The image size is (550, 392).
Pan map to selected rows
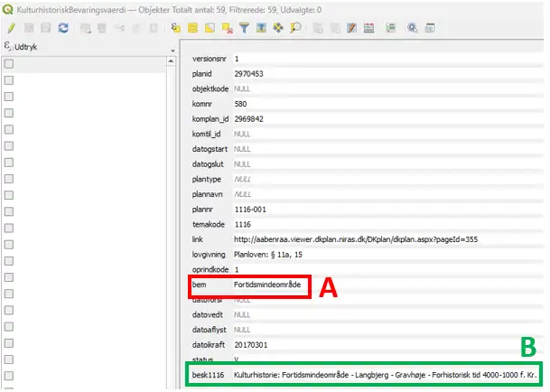278,28
